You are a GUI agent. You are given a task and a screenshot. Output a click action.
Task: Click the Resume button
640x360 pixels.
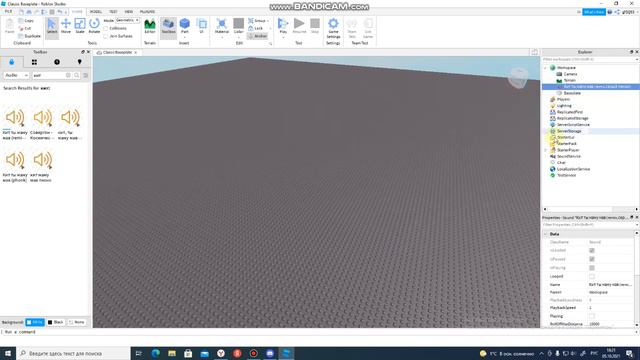(x=299, y=27)
